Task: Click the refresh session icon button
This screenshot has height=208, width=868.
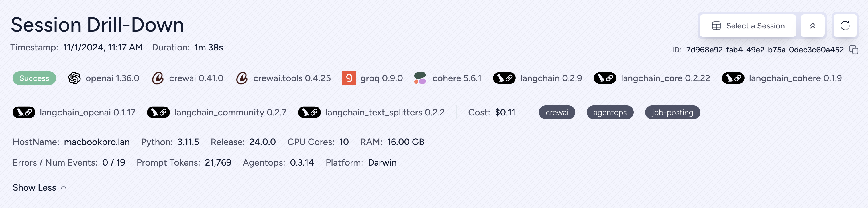Action: pyautogui.click(x=845, y=26)
